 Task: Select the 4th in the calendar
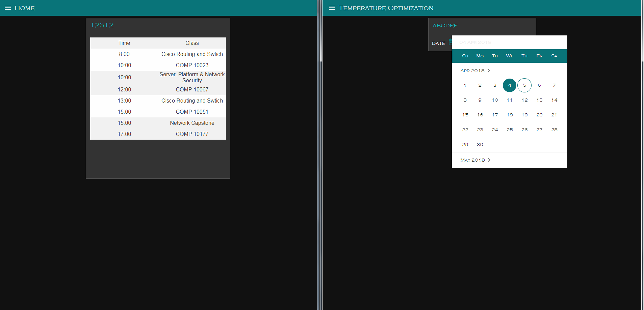pyautogui.click(x=509, y=85)
